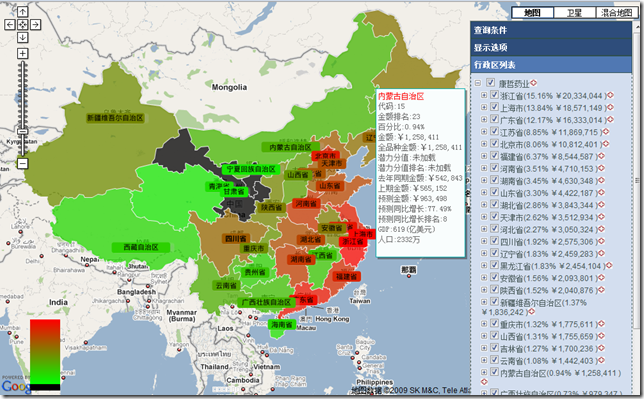Click the red marker icon beside 黑龙江省

[609, 265]
